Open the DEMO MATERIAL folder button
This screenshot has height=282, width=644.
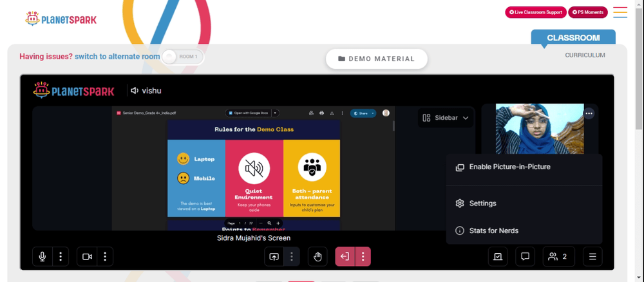point(377,59)
